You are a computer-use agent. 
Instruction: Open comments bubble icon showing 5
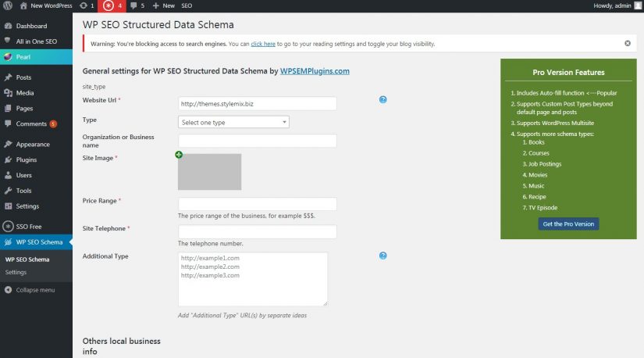(x=133, y=5)
